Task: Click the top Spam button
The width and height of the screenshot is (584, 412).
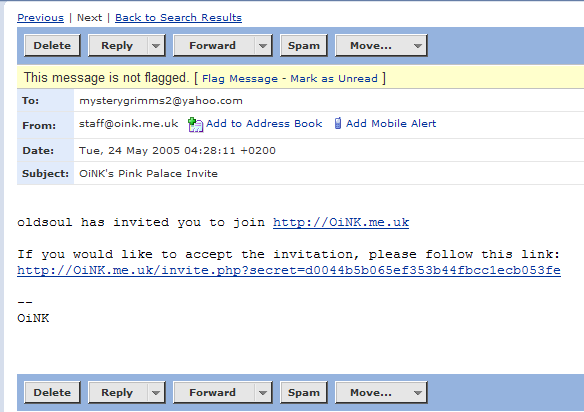Action: 304,46
